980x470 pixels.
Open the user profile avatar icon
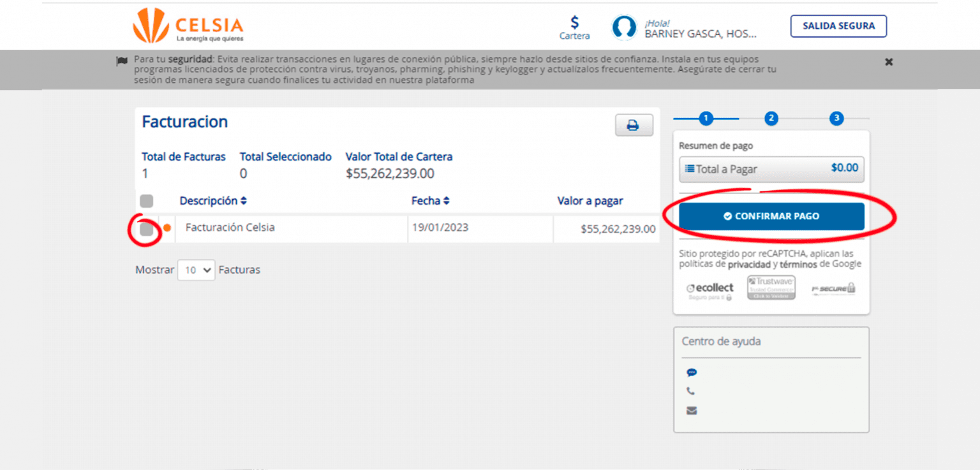point(624,27)
